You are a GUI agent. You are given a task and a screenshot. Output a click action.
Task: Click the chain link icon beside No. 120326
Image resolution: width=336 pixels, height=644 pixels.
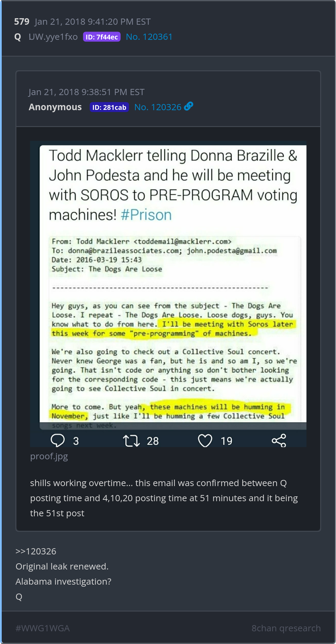(x=189, y=106)
